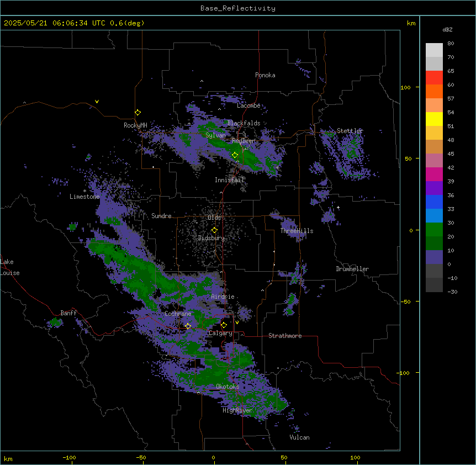
Task: Click the Strathmore label
Action: [285, 336]
